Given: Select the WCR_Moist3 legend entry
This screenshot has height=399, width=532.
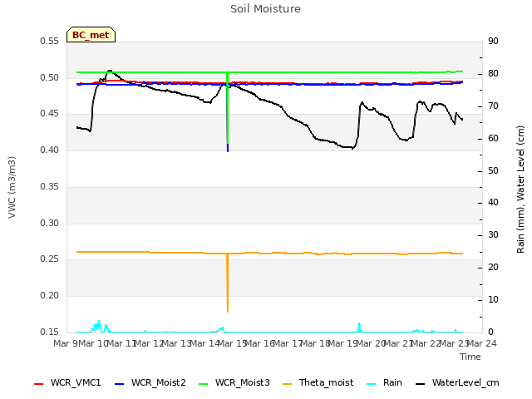Looking at the screenshot, I should (x=234, y=382).
